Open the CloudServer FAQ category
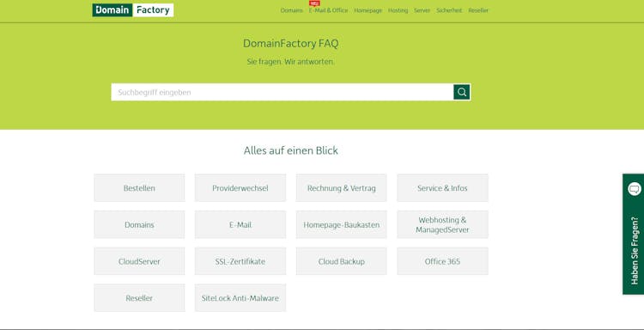The image size is (644, 330). coord(139,261)
